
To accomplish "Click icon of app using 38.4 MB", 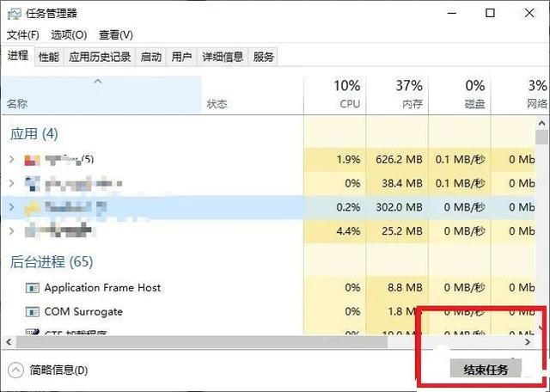I will [32, 184].
